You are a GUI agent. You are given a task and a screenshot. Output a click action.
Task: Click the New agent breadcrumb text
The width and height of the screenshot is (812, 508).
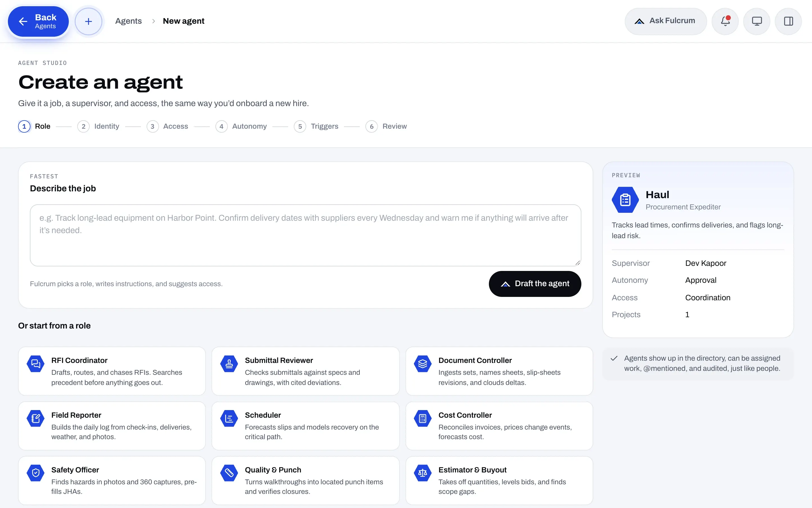coord(184,21)
